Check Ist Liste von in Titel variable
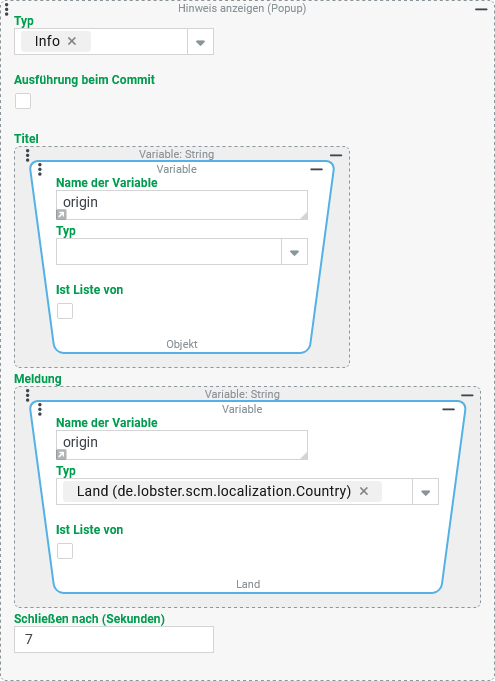This screenshot has height=681, width=495. coord(65,311)
